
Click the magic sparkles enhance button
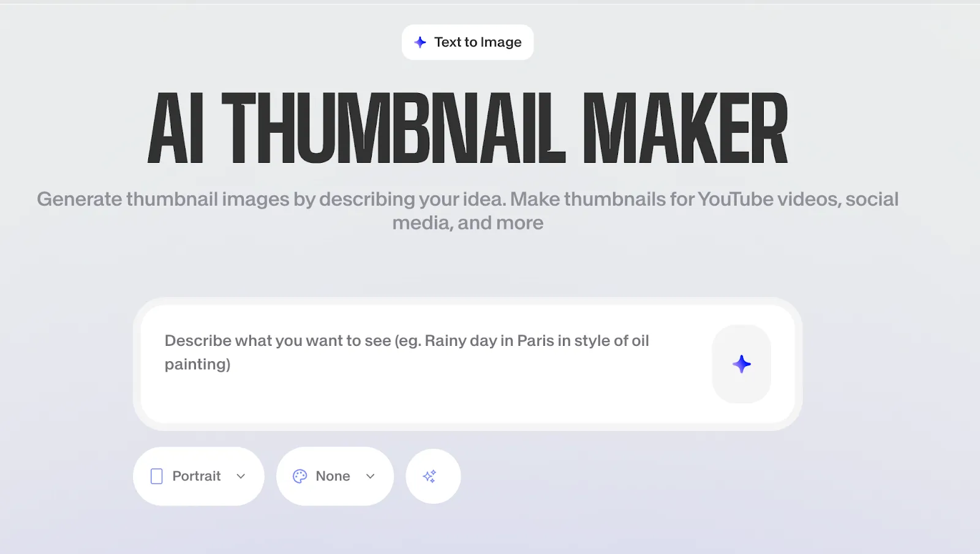tap(433, 476)
